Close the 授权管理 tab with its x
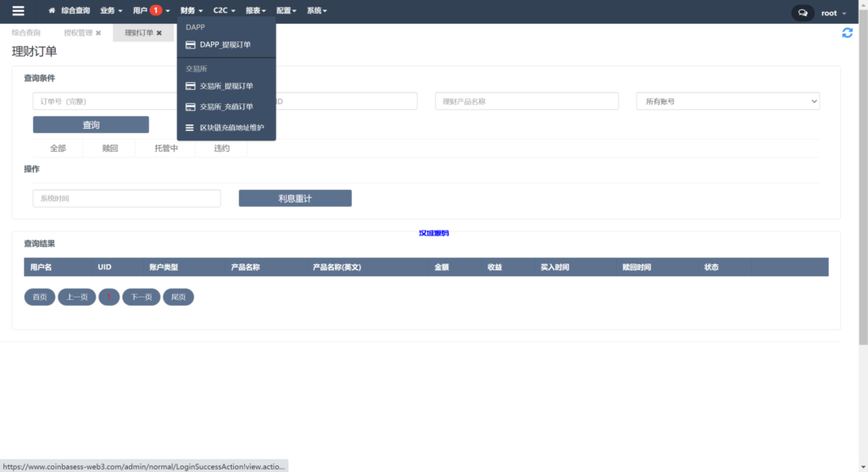Image resolution: width=868 pixels, height=472 pixels. pyautogui.click(x=98, y=33)
